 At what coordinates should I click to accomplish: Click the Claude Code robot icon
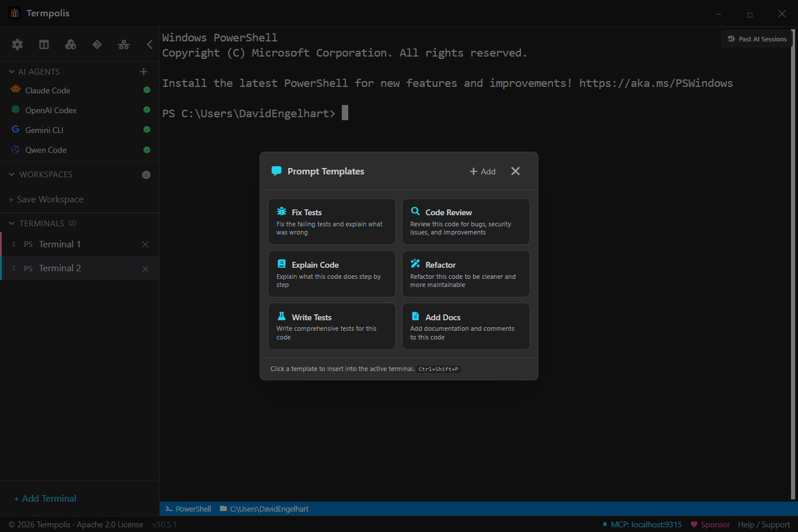(16, 90)
